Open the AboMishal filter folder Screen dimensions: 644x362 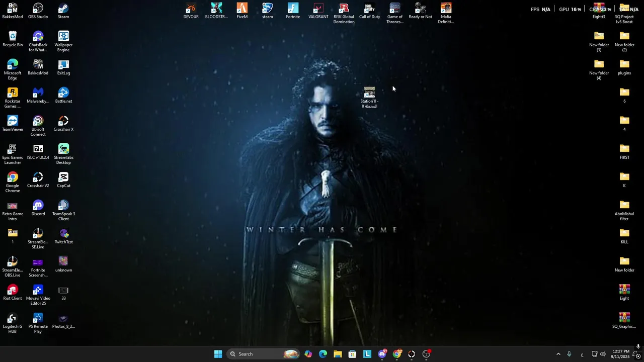tap(624, 211)
